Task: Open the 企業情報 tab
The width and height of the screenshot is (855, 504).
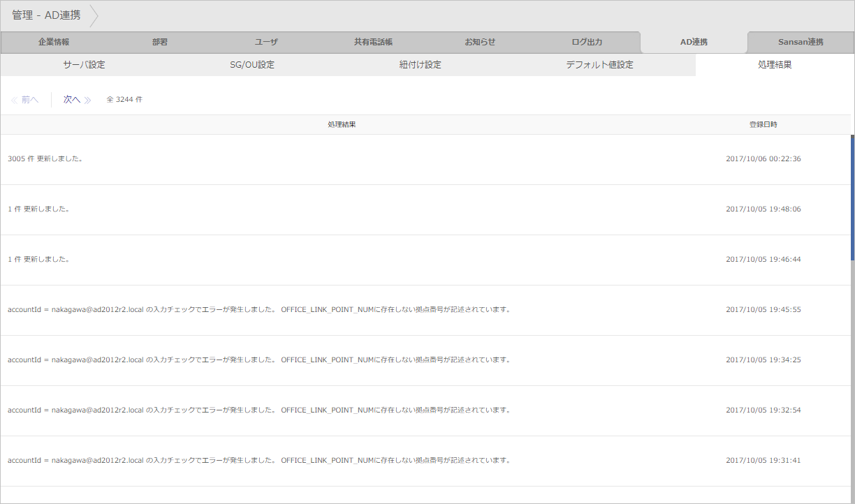Action: tap(54, 42)
